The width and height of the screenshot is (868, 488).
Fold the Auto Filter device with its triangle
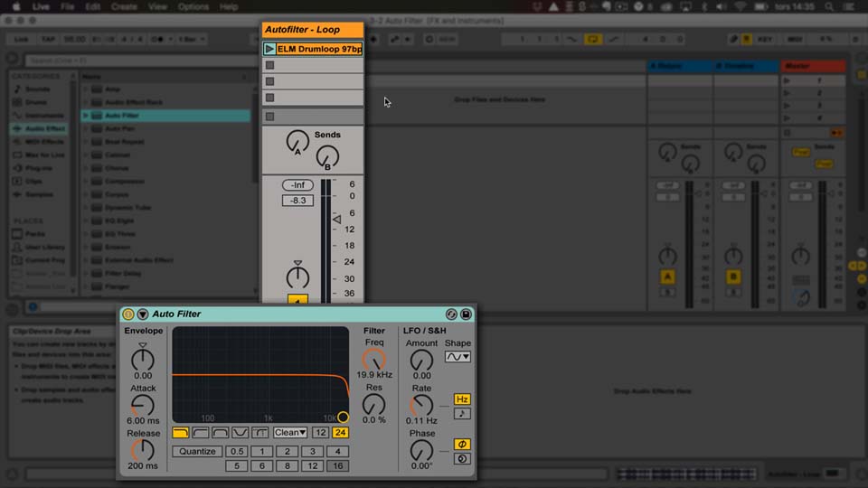142,314
